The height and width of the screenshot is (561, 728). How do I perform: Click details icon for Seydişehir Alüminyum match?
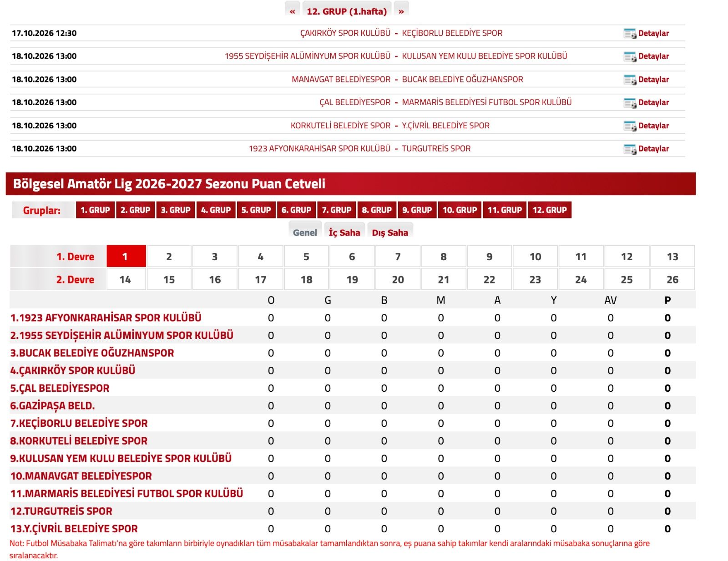click(630, 56)
